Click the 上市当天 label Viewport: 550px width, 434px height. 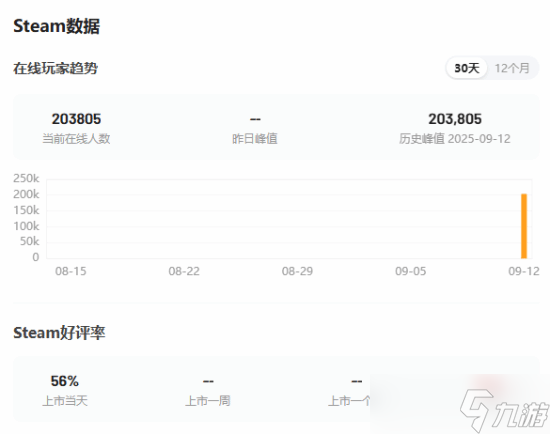coord(65,401)
